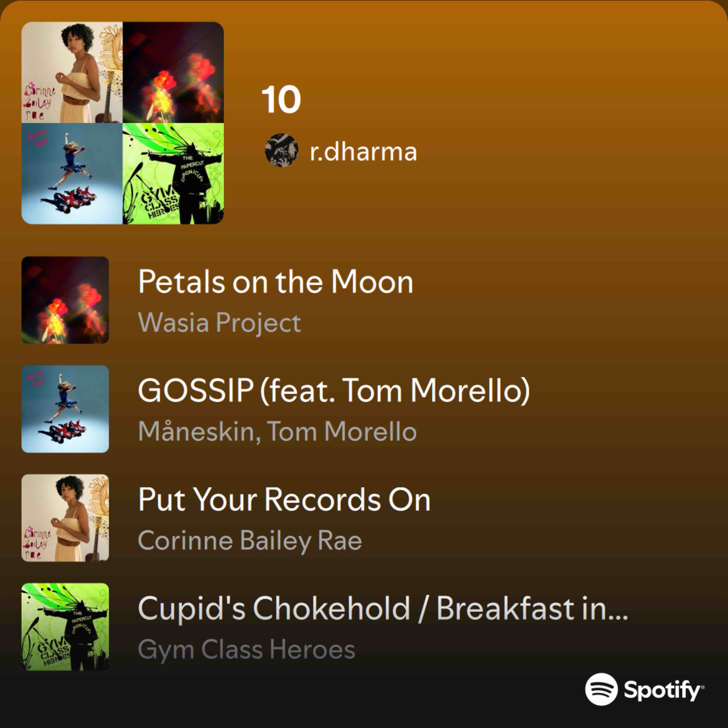Click the Cupid's Chokehold track album thumbnail

65,627
